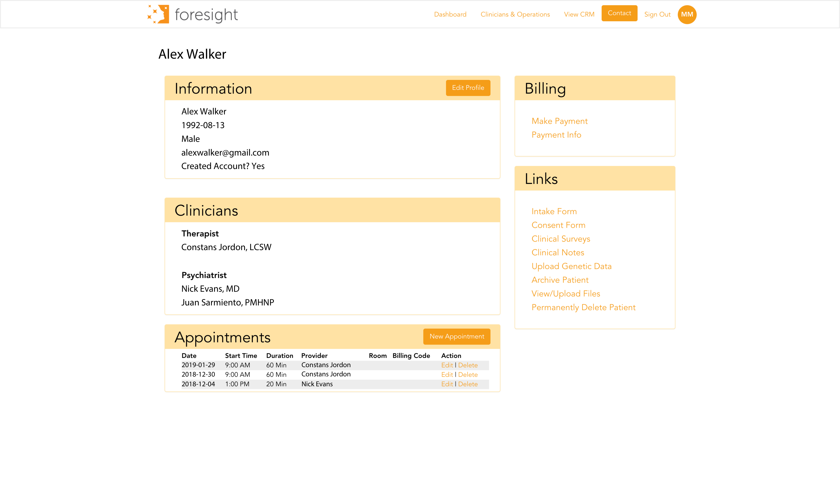View Payment Info
Viewport: 840px width, 504px height.
556,135
